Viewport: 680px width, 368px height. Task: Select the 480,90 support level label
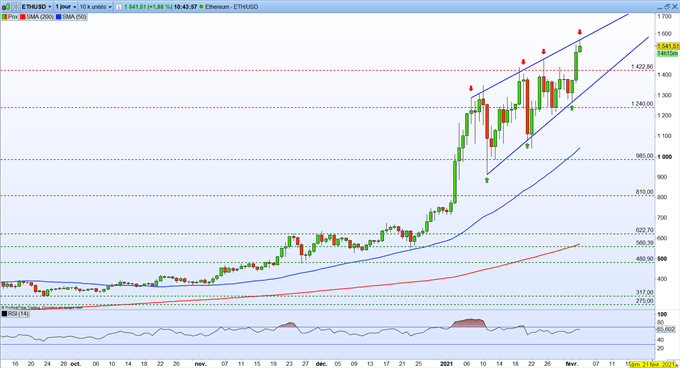(644, 258)
